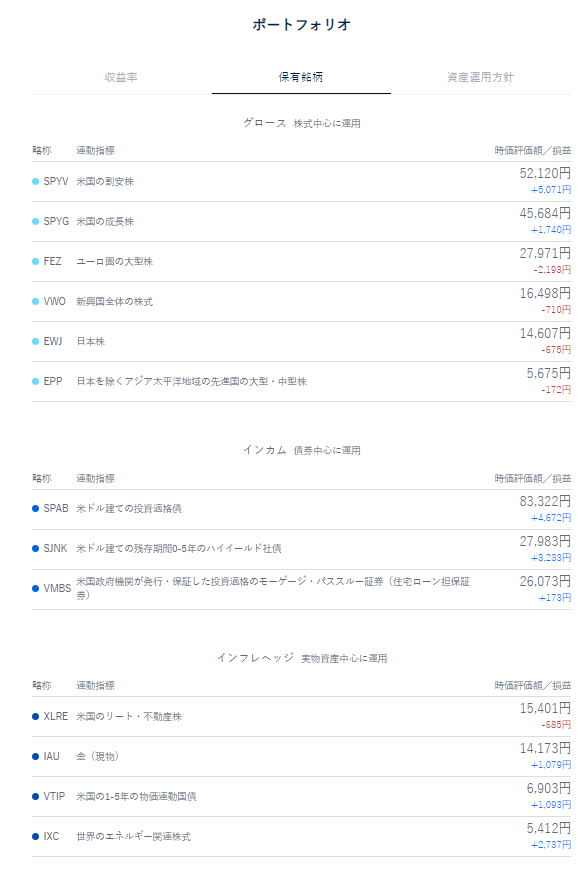
Task: Click the +1,079円 gain under IAU
Action: [551, 764]
